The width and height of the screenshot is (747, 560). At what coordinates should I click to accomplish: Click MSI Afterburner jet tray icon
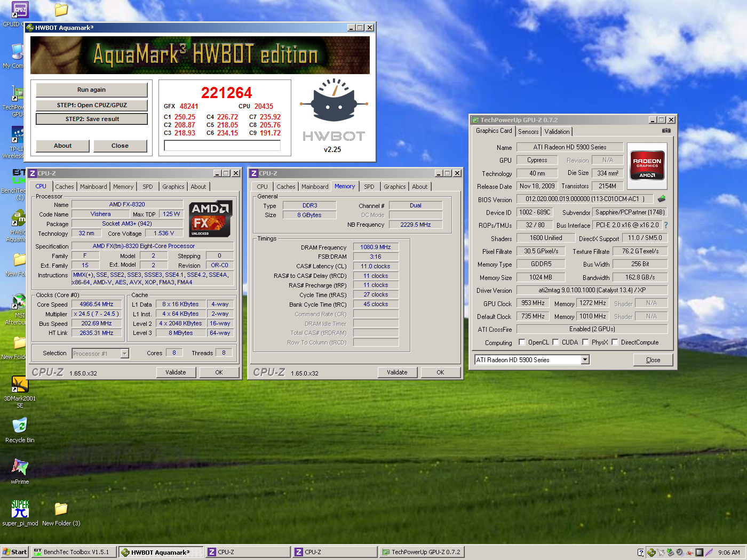(661, 553)
